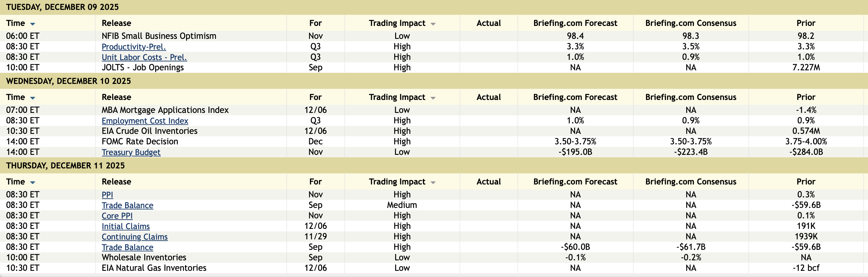The image size is (868, 277).
Task: Click the Time sort arrow under Wednesday, December 10
Action: coord(33,98)
